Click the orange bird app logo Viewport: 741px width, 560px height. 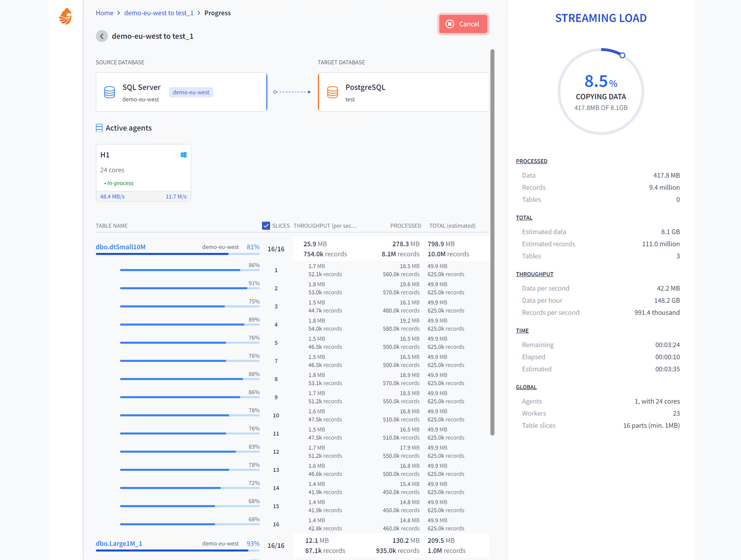pyautogui.click(x=66, y=16)
